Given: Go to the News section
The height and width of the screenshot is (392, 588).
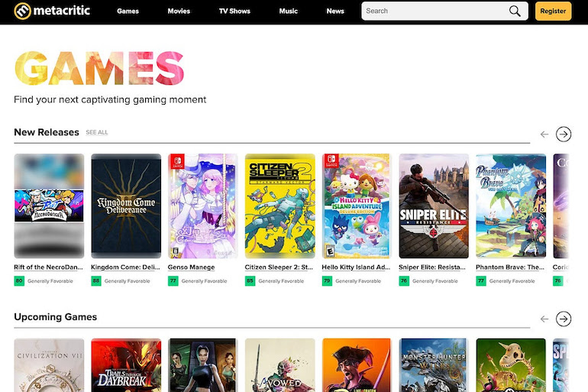Looking at the screenshot, I should click(x=335, y=11).
